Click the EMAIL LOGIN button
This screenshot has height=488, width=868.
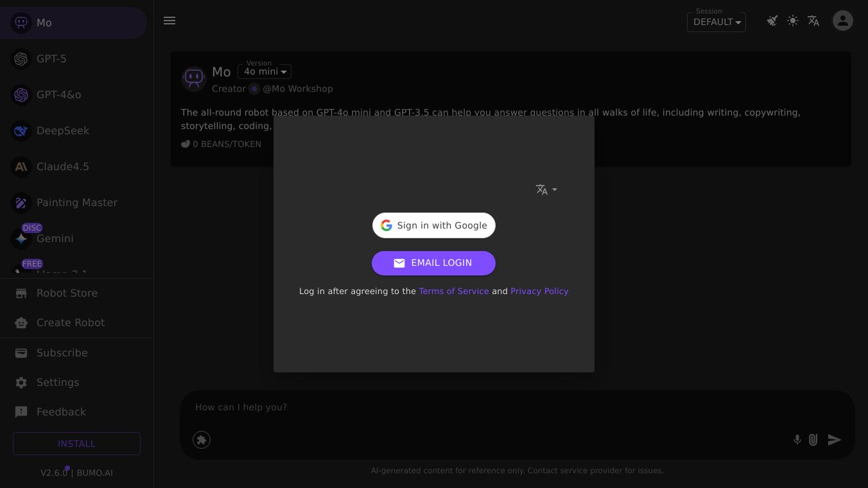(x=433, y=263)
